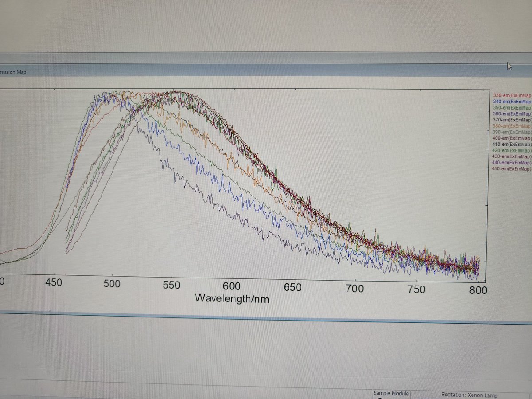The image size is (532, 399).
Task: Select the 350-em(ExEmMap) legend entry
Action: point(512,108)
